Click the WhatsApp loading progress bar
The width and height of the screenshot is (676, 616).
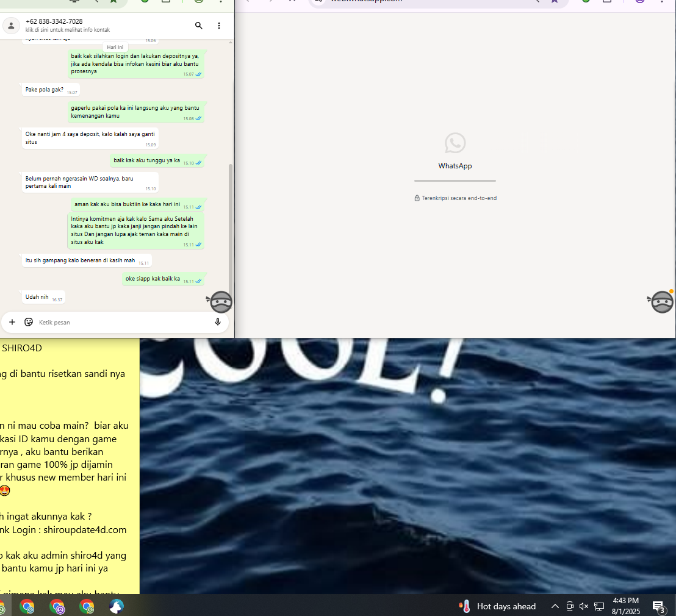pyautogui.click(x=455, y=181)
